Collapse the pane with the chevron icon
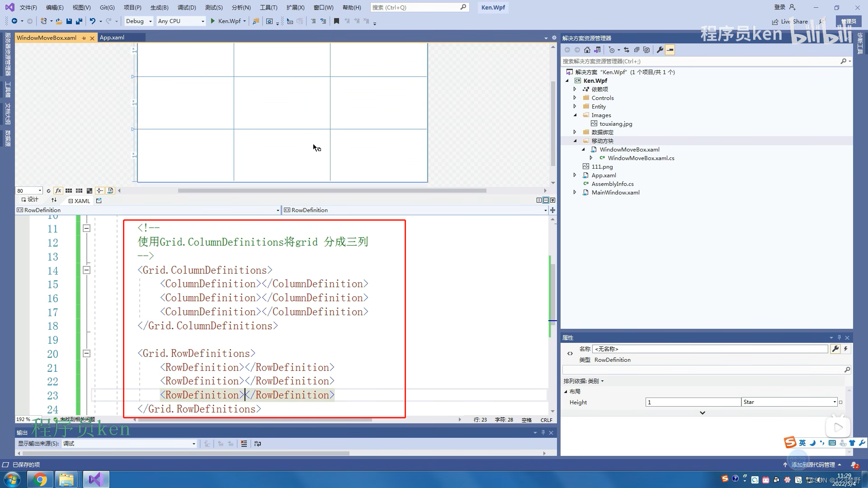The height and width of the screenshot is (488, 868). [552, 200]
